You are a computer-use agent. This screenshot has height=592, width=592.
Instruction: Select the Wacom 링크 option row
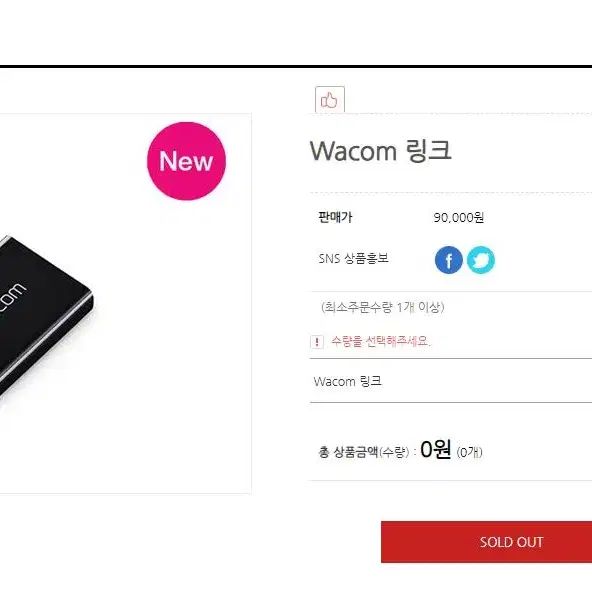[x=451, y=381]
